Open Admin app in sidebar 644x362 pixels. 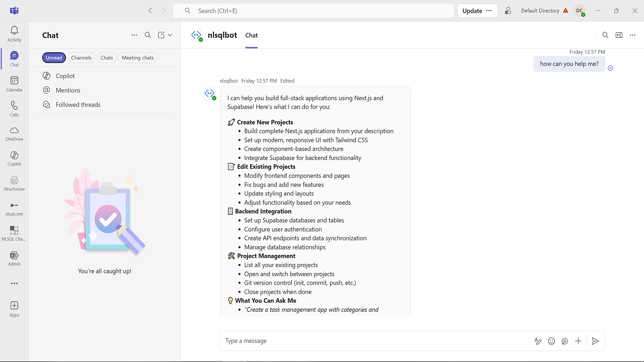click(14, 259)
